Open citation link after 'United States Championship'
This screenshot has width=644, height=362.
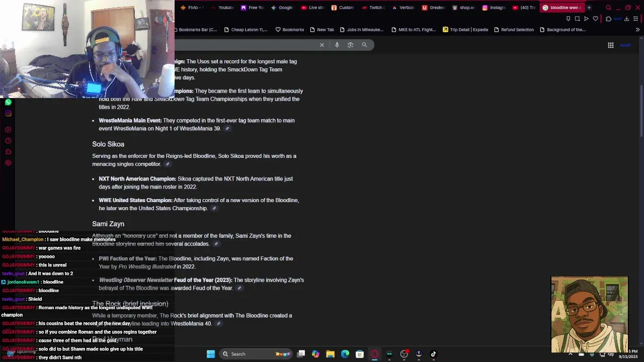[214, 209]
